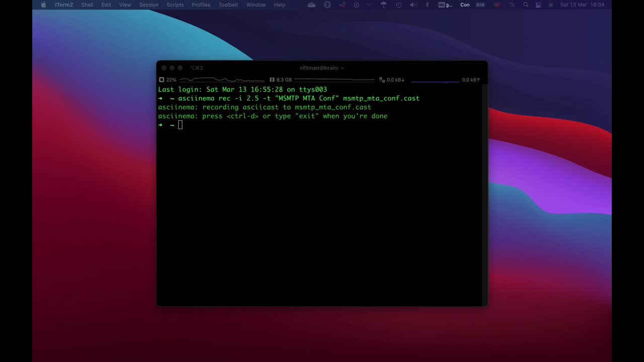Click the Con item in the menu bar
644x362 pixels.
464,5
